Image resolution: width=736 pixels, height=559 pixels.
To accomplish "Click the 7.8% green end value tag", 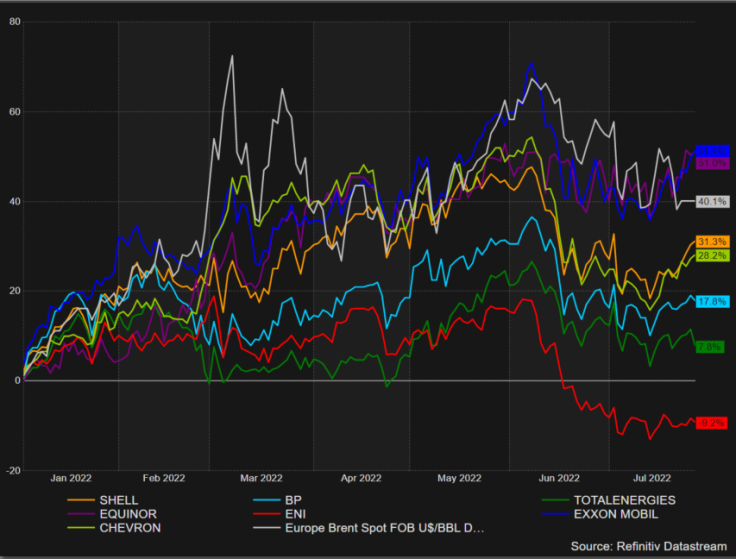I will [710, 347].
